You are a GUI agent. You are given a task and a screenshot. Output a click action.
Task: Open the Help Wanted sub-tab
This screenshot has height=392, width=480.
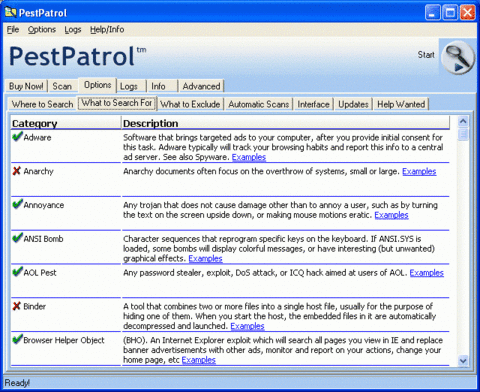click(401, 104)
